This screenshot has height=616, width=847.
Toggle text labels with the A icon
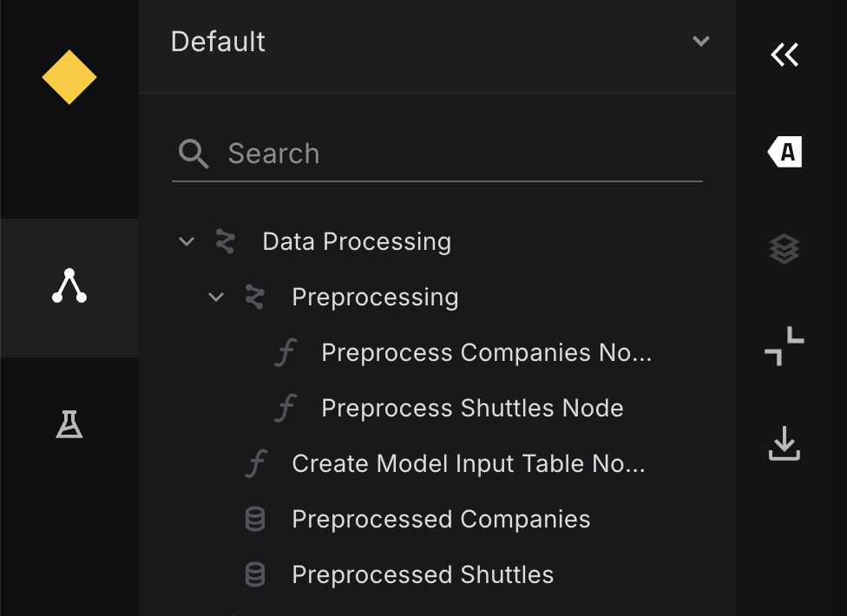click(785, 151)
